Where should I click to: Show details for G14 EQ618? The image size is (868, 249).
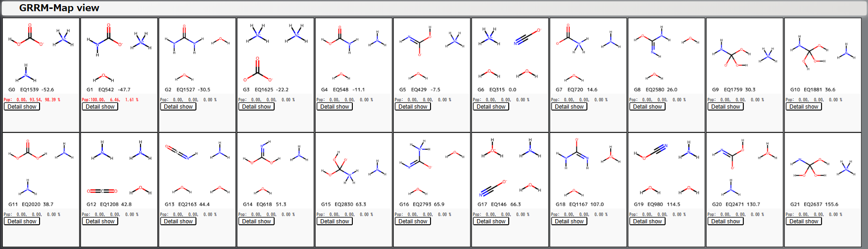256,221
